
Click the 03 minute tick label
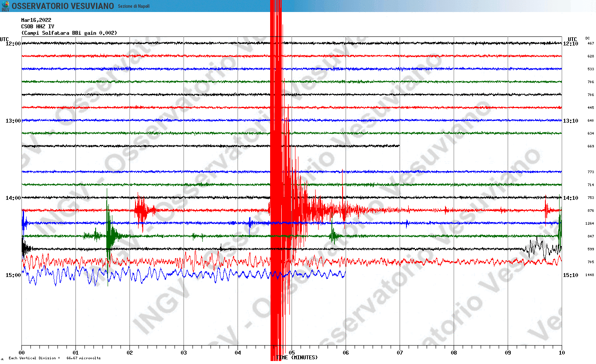pyautogui.click(x=184, y=353)
